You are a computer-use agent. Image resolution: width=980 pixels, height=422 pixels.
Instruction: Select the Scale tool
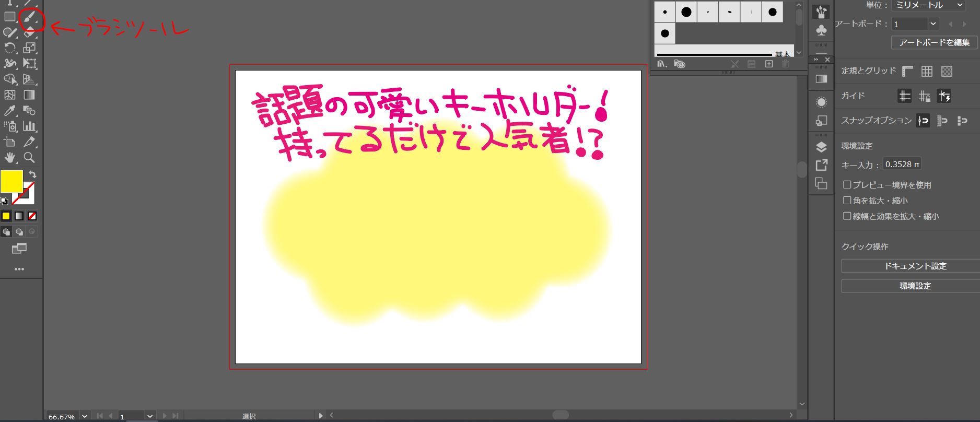tap(29, 48)
